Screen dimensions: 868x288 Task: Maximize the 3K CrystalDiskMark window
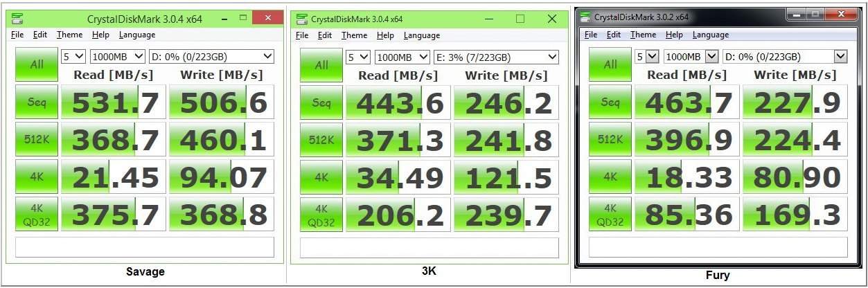point(520,19)
